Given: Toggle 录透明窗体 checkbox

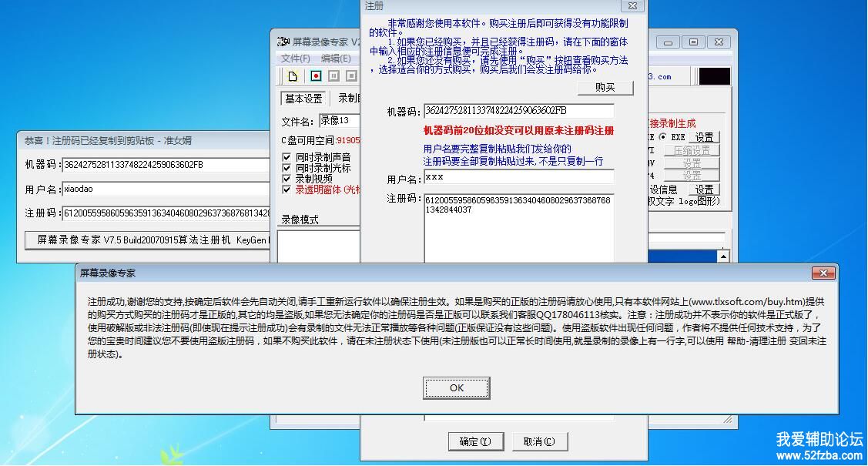Looking at the screenshot, I should pyautogui.click(x=287, y=189).
